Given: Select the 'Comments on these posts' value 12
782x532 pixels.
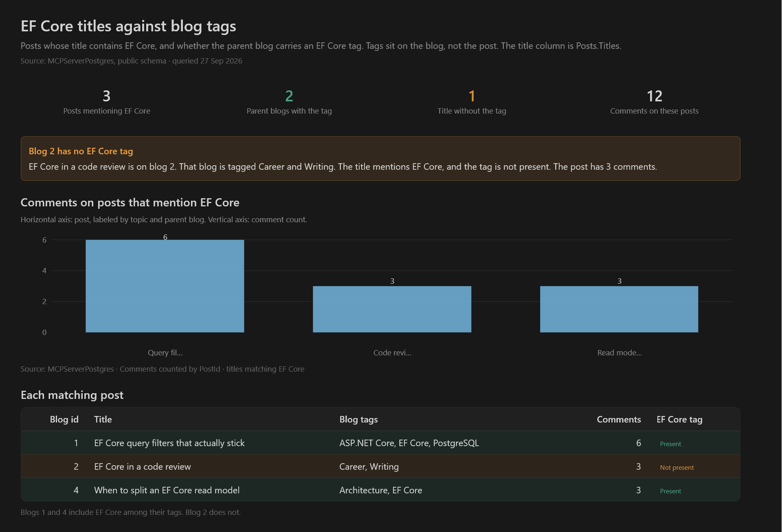Looking at the screenshot, I should (x=654, y=96).
